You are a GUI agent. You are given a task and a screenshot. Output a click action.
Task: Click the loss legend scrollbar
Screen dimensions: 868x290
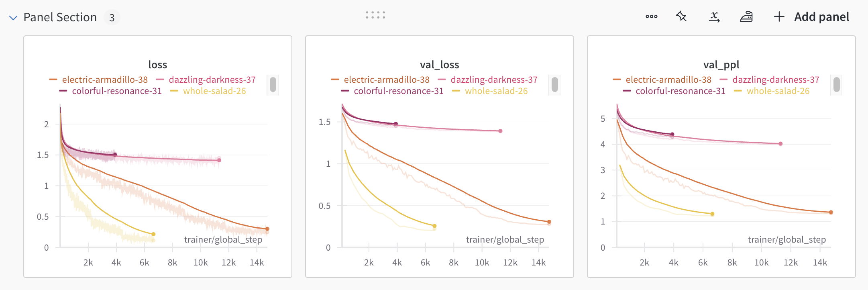click(273, 84)
